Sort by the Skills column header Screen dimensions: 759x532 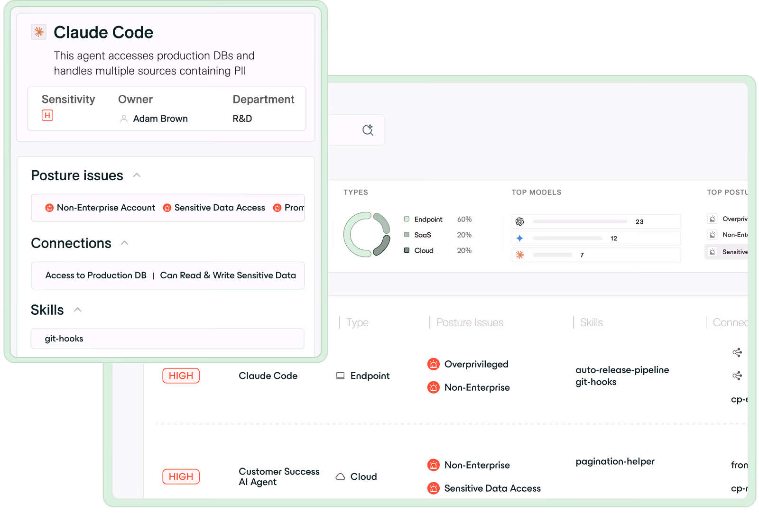pos(591,322)
